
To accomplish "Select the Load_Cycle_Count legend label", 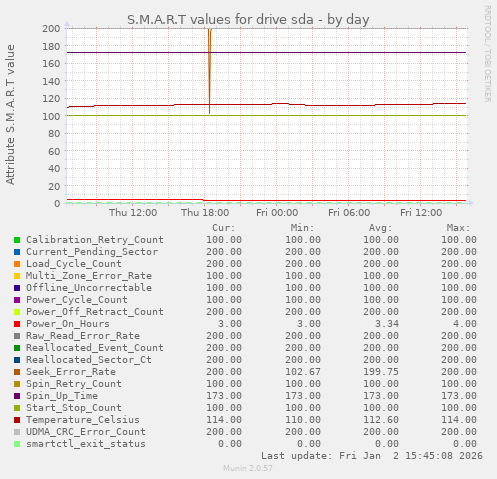I will (x=74, y=264).
